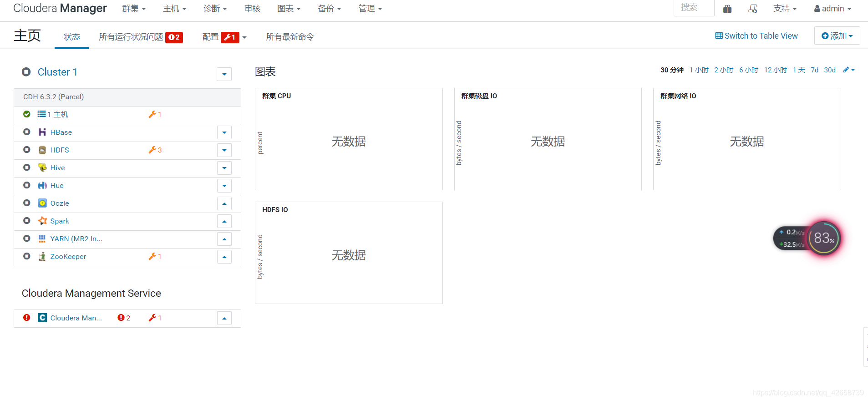This screenshot has height=401, width=868.
Task: Set chart time range to 1 小时
Action: pyautogui.click(x=699, y=70)
